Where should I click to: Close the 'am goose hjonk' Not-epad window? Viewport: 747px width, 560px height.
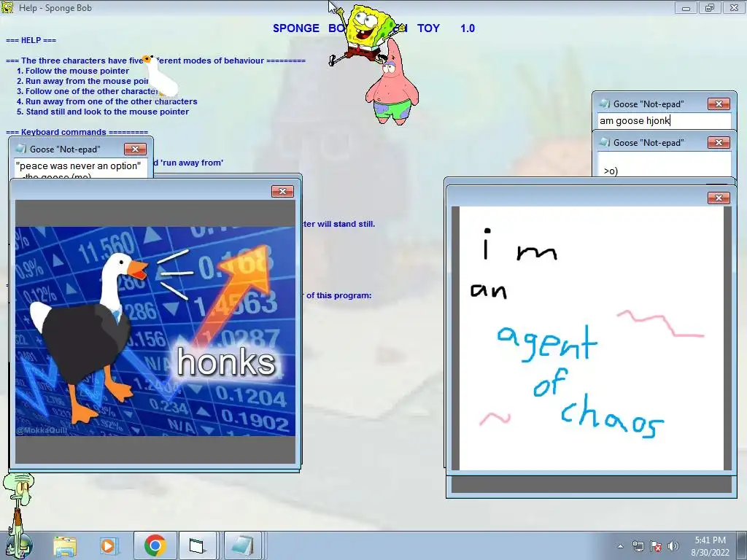719,104
